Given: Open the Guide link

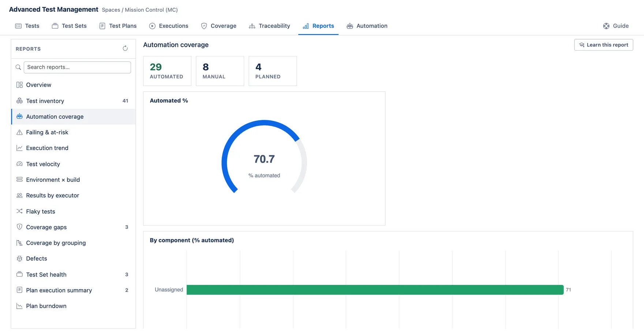Looking at the screenshot, I should pos(616,26).
